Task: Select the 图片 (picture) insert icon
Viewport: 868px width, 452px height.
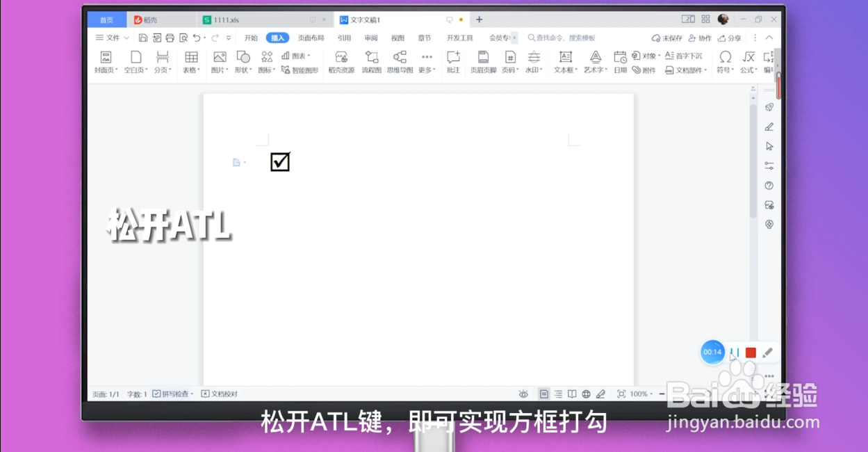Action: 218,61
